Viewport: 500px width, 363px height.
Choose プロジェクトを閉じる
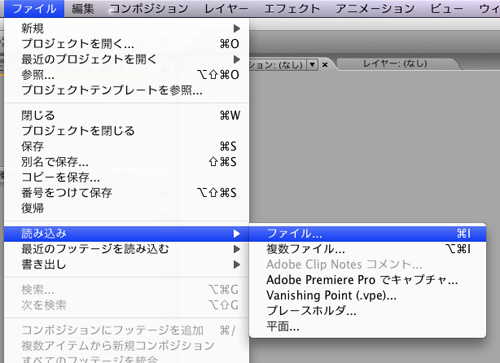click(127, 131)
